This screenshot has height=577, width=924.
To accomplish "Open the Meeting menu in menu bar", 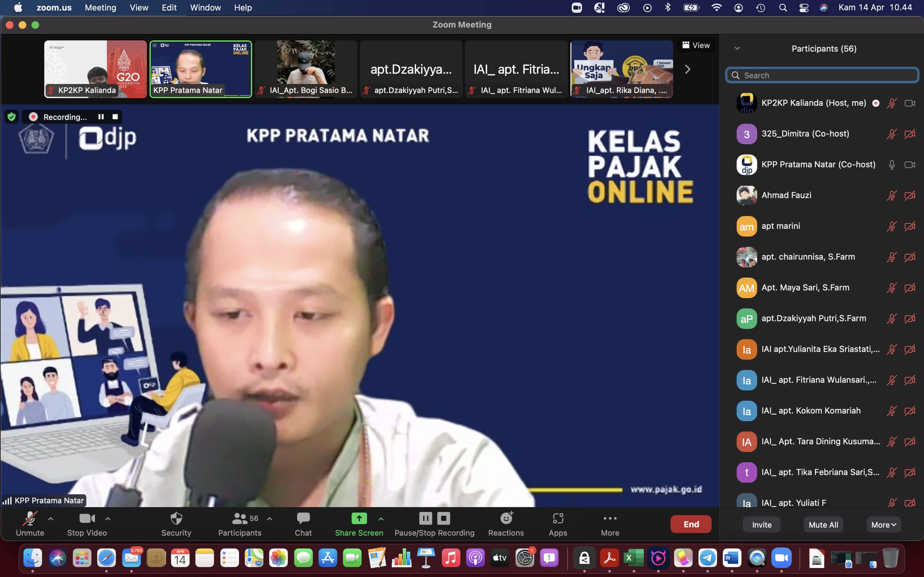I will [x=100, y=8].
